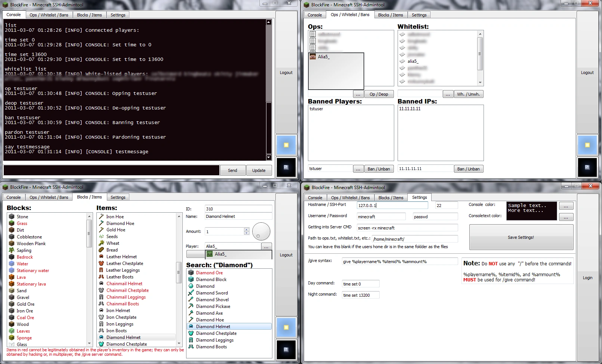Click Logout in the Blocks/Items window

pyautogui.click(x=286, y=255)
